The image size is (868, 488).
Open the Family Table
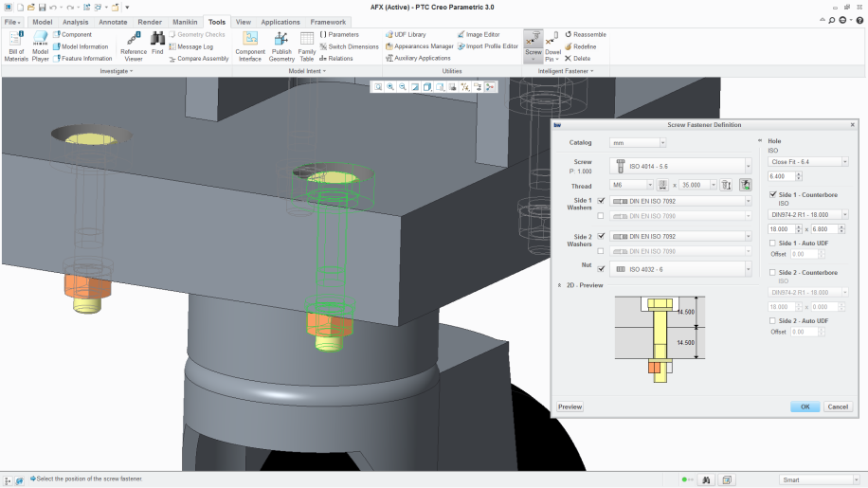307,45
